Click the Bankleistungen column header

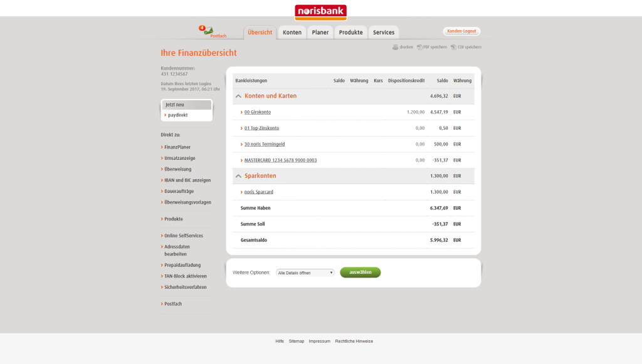pyautogui.click(x=251, y=81)
